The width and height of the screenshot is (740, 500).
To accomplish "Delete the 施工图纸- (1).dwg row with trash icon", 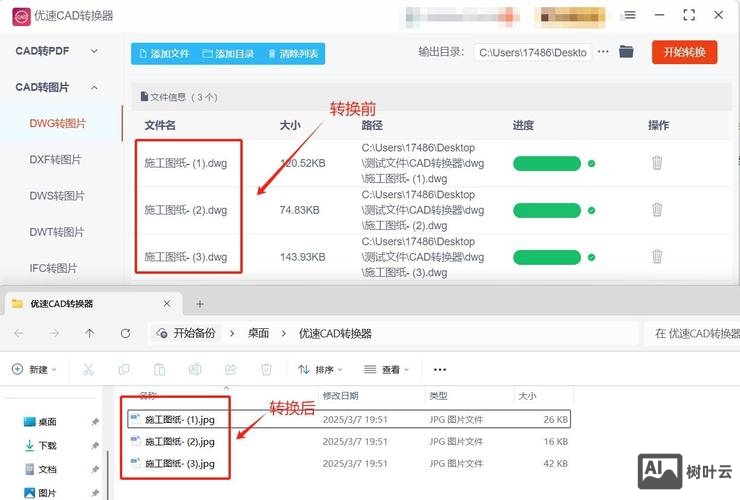I will point(657,163).
